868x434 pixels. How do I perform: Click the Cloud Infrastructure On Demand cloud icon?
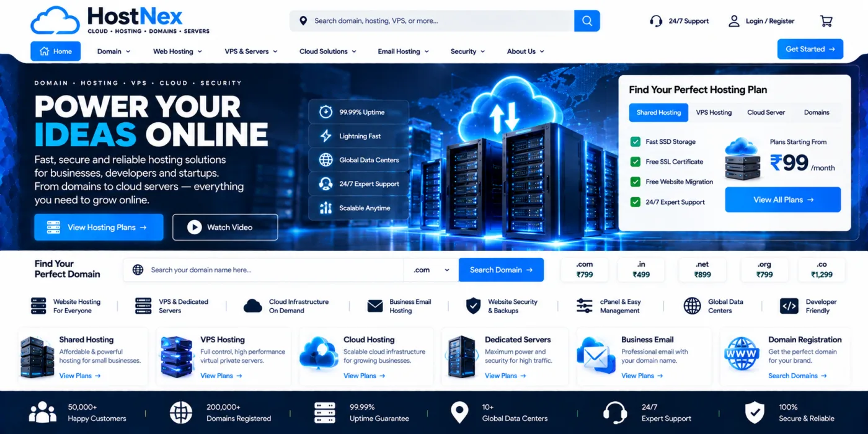(253, 306)
